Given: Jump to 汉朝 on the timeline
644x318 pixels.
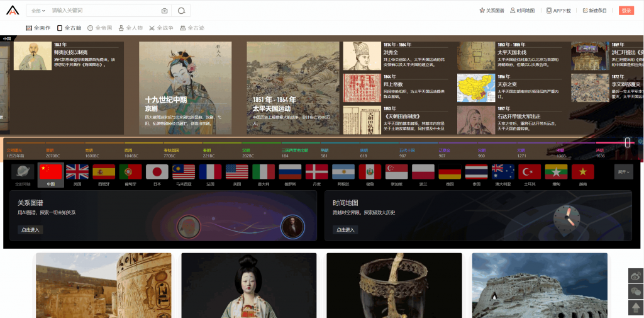Looking at the screenshot, I should [248, 152].
